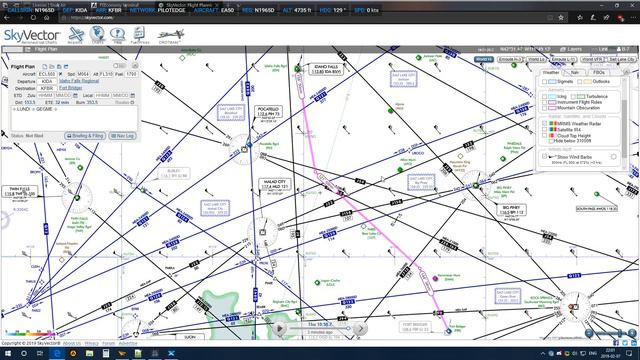The height and width of the screenshot is (360, 640).
Task: Select the Nav tab in Layers panel
Action: [575, 73]
